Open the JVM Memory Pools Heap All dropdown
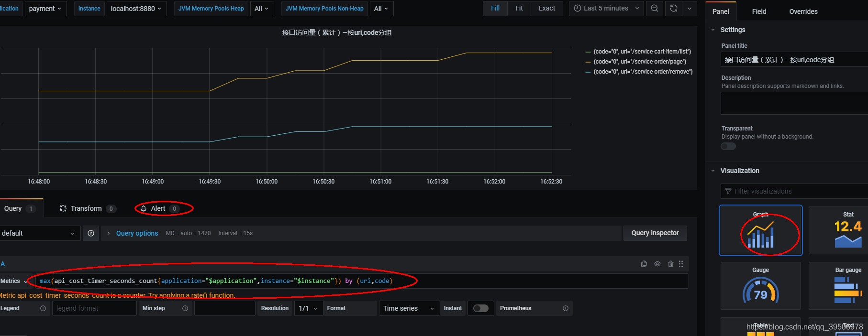Image resolution: width=868 pixels, height=336 pixels. pyautogui.click(x=262, y=9)
